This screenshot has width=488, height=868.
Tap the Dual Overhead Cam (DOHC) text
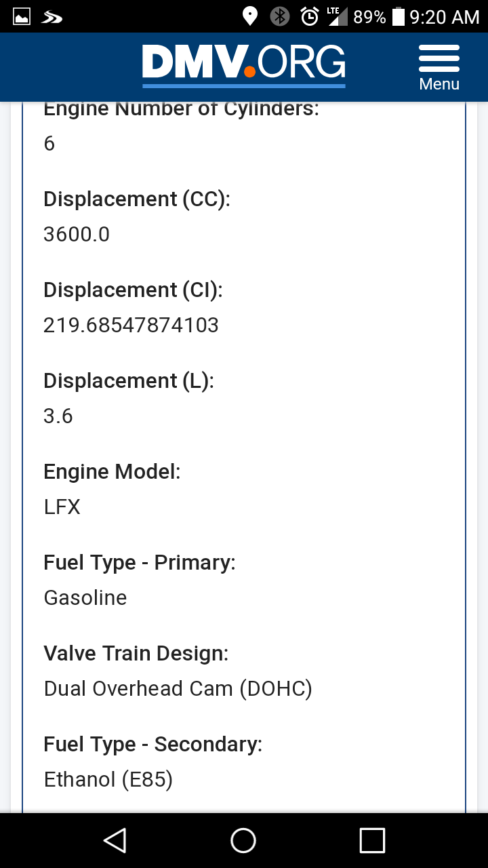coord(178,689)
